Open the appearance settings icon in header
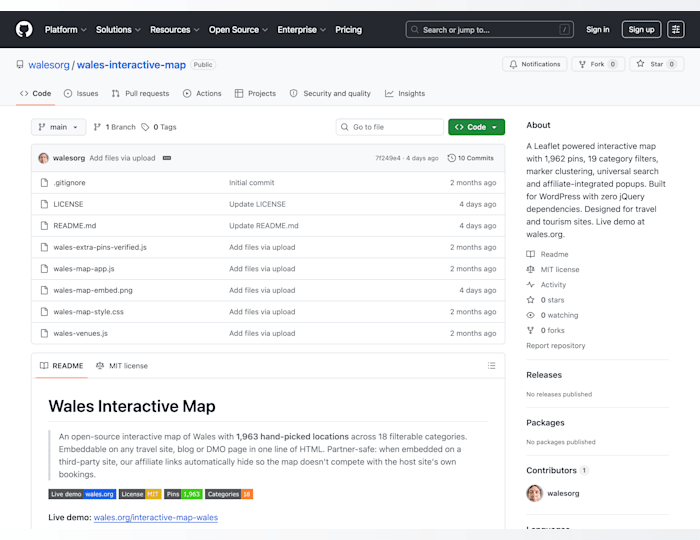The height and width of the screenshot is (540, 700). point(676,29)
